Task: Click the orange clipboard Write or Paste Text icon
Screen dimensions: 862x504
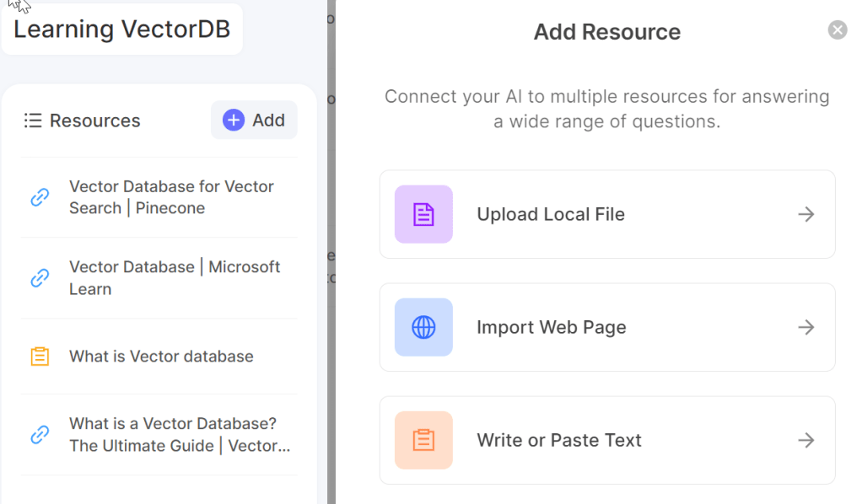Action: pyautogui.click(x=423, y=440)
